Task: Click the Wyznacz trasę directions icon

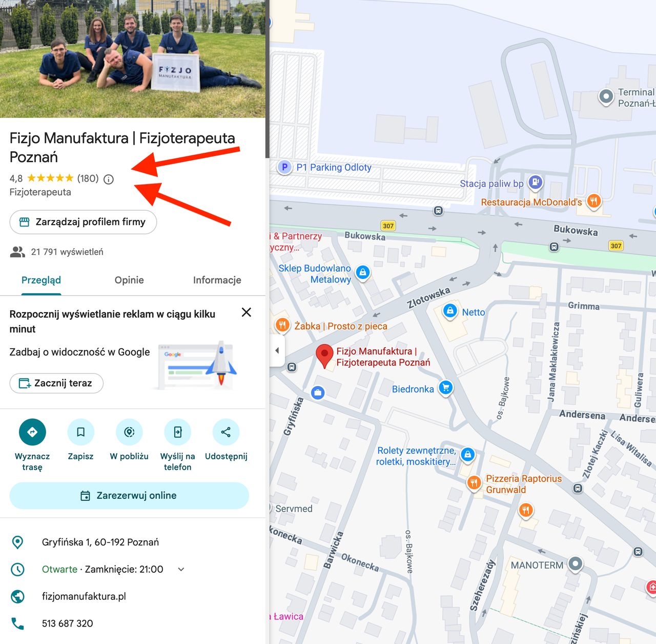Action: tap(32, 432)
